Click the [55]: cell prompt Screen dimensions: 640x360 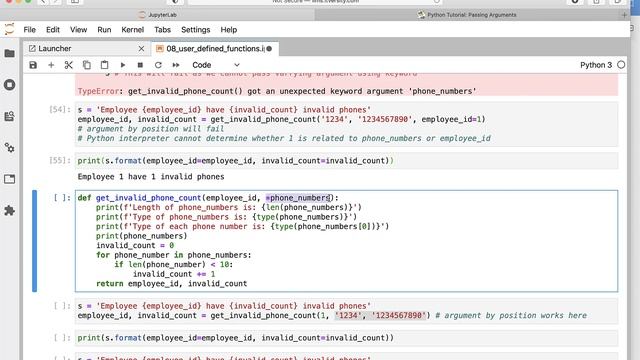pos(60,160)
